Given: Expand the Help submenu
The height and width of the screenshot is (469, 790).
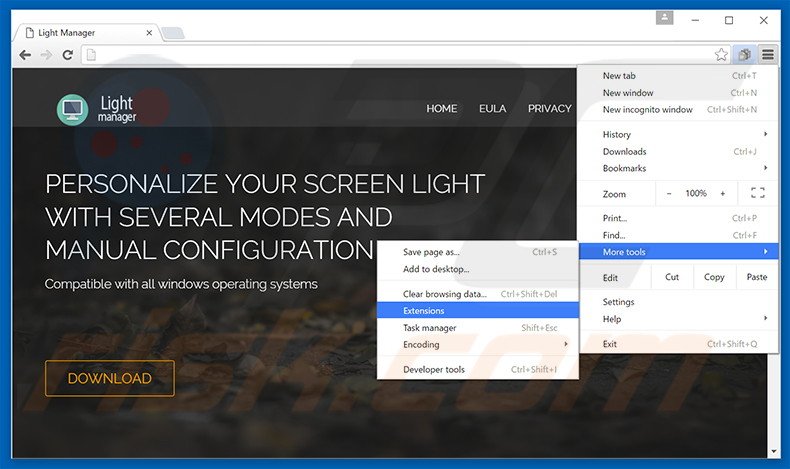Looking at the screenshot, I should 678,319.
